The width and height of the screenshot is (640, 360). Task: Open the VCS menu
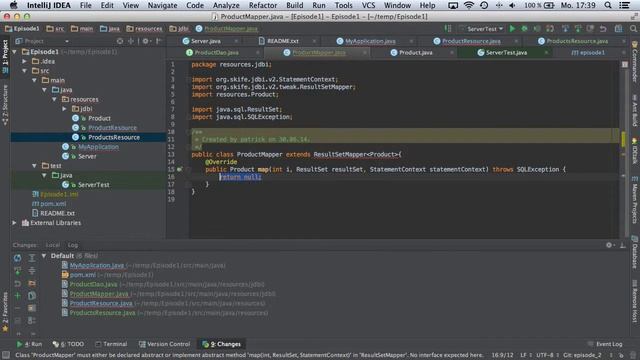pos(368,5)
